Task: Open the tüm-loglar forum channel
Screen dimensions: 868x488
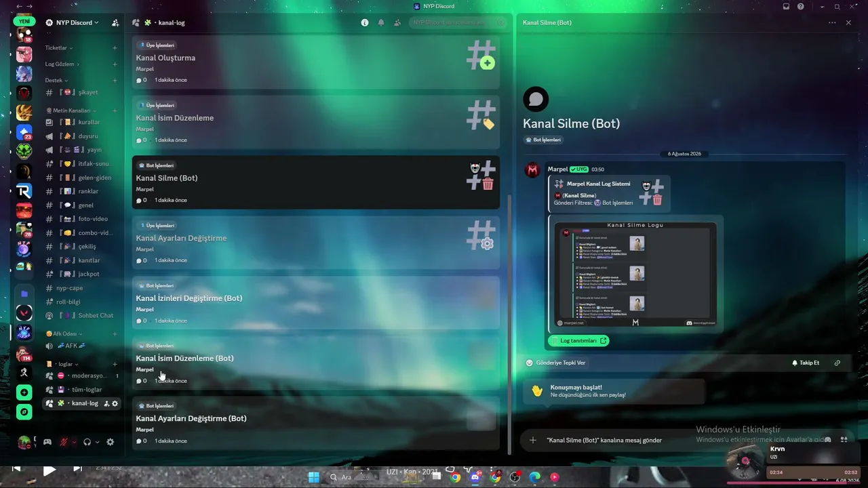Action: coord(81,390)
